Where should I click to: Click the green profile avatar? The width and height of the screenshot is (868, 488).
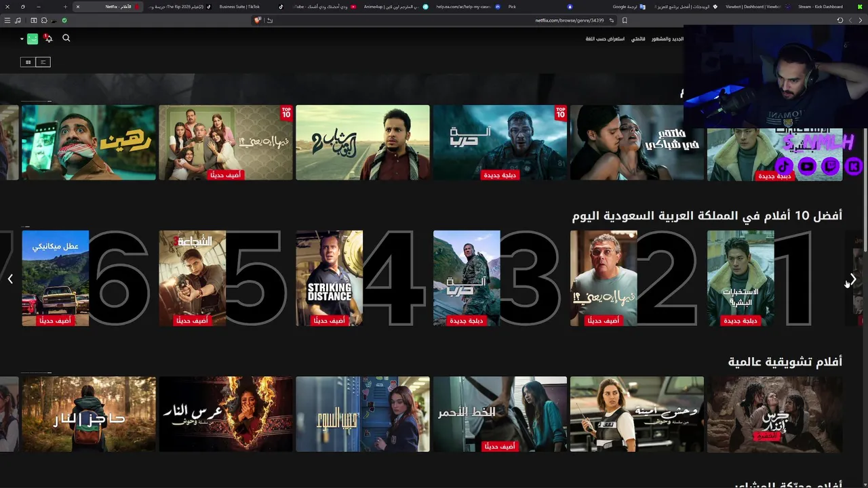pos(33,39)
